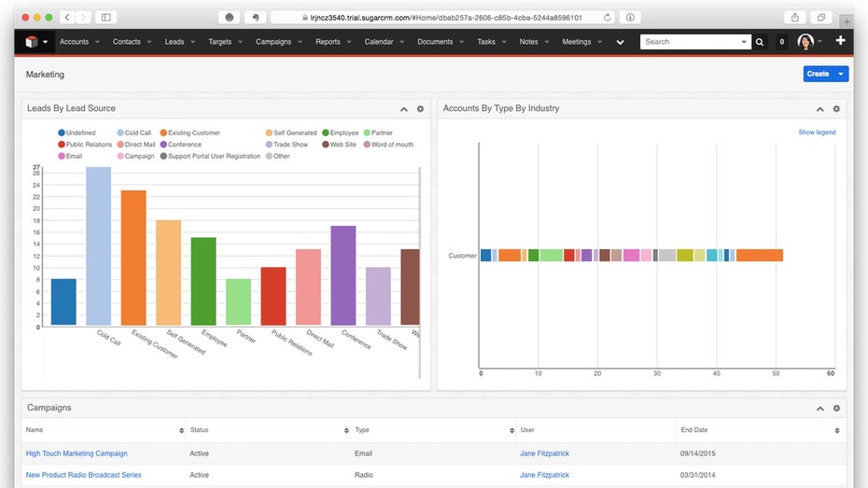Click in the global Search field

(x=691, y=42)
